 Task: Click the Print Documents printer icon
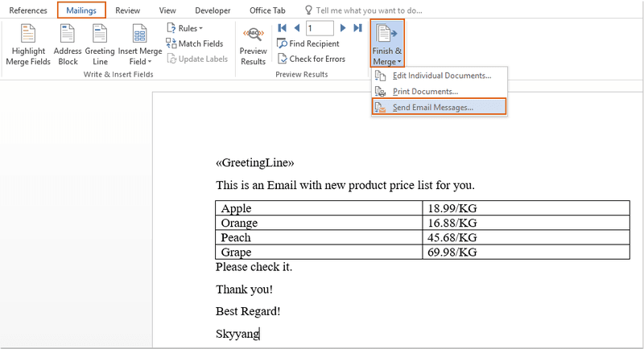pyautogui.click(x=380, y=92)
